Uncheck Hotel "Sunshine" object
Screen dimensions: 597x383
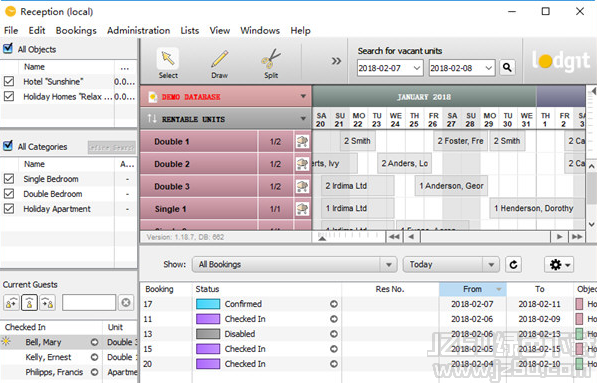[x=9, y=81]
